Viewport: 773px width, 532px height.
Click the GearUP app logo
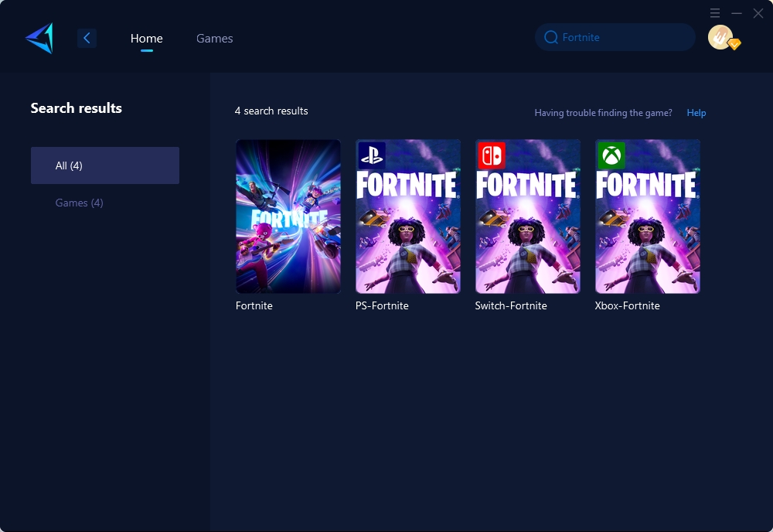tap(39, 38)
